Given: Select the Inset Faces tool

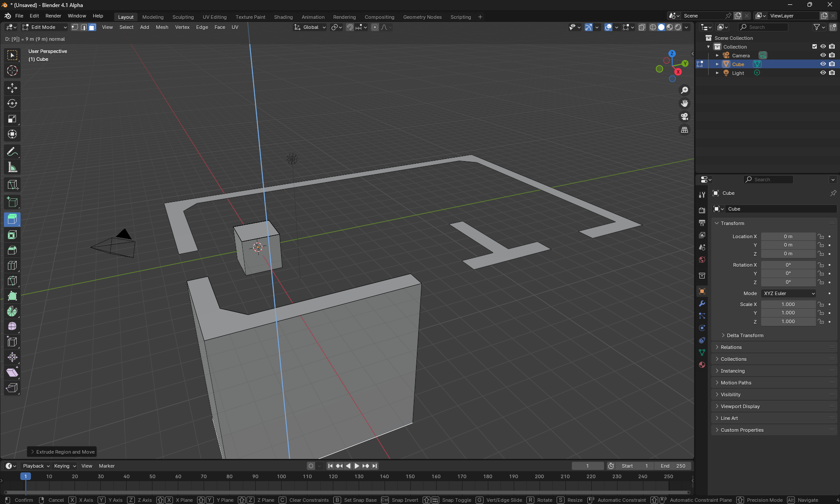Looking at the screenshot, I should pos(12,235).
